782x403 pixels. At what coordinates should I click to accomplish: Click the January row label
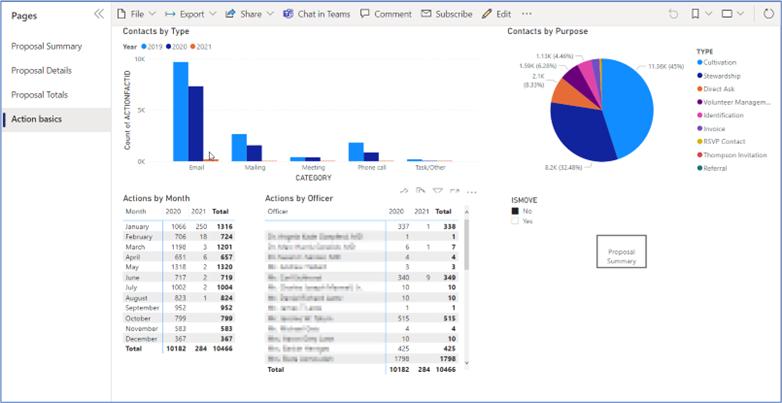point(137,226)
